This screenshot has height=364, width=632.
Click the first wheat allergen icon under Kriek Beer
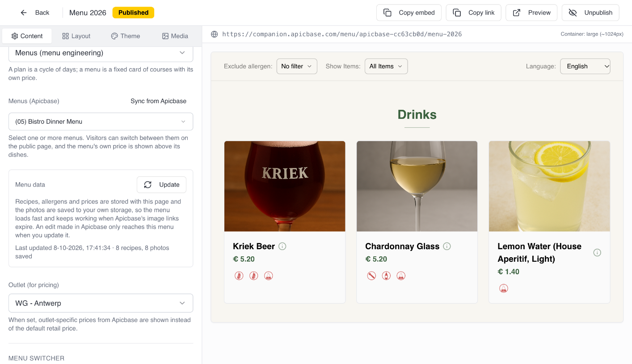(x=239, y=276)
